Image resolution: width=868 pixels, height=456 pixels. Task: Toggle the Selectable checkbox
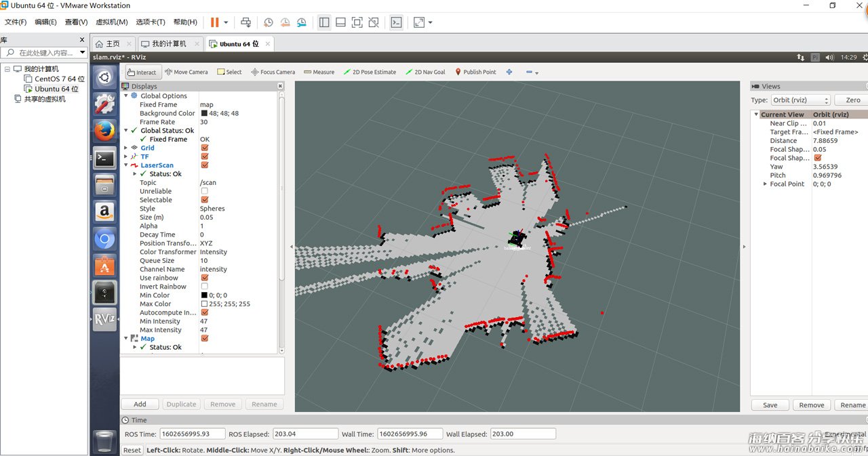[205, 200]
